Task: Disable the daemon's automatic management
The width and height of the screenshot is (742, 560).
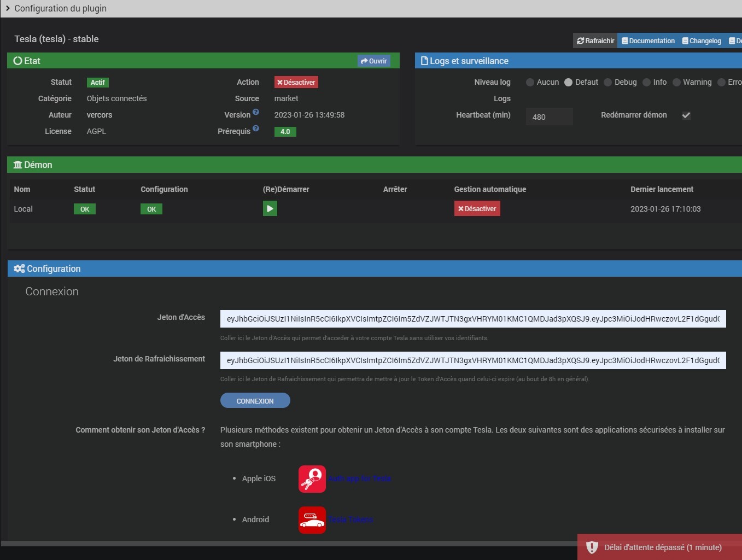Action: [477, 209]
